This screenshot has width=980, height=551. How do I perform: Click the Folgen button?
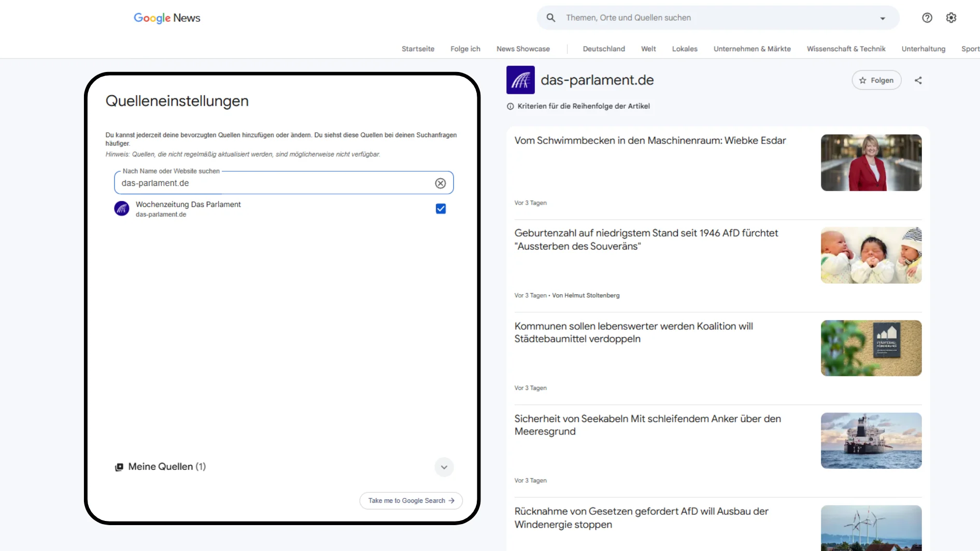pos(876,80)
